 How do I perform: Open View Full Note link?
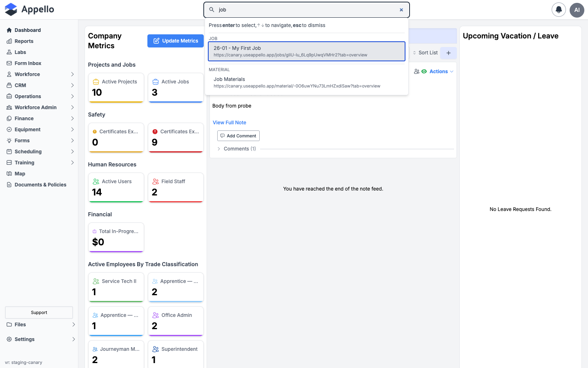[229, 123]
